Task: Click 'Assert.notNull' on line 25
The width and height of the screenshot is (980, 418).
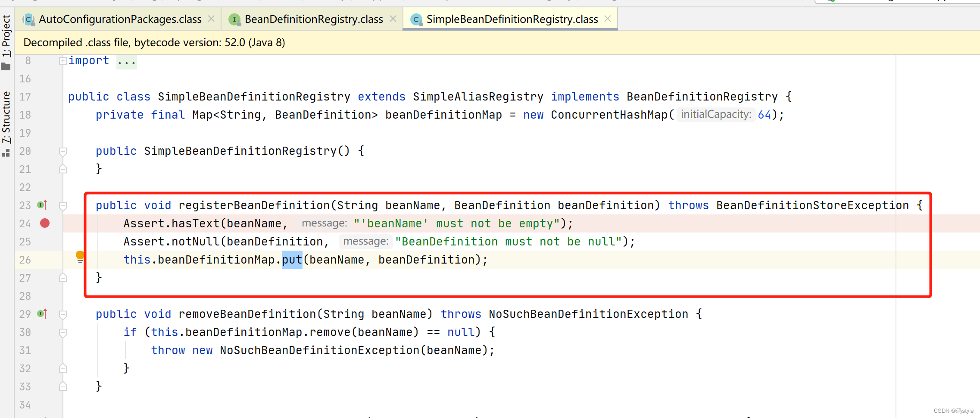Action: pos(172,242)
